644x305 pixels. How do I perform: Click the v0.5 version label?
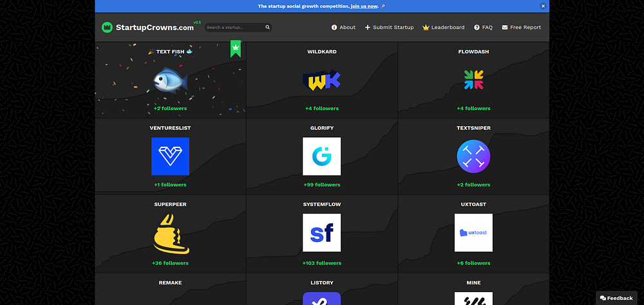(198, 23)
